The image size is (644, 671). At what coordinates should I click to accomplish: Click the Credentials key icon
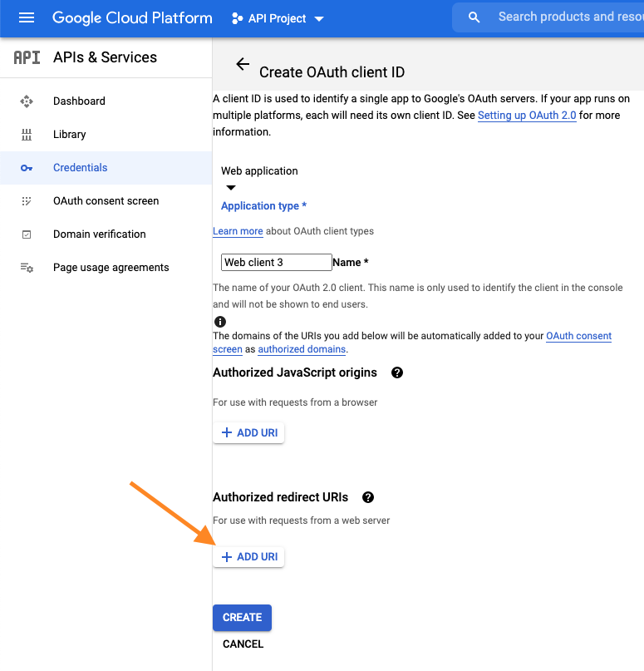point(27,168)
